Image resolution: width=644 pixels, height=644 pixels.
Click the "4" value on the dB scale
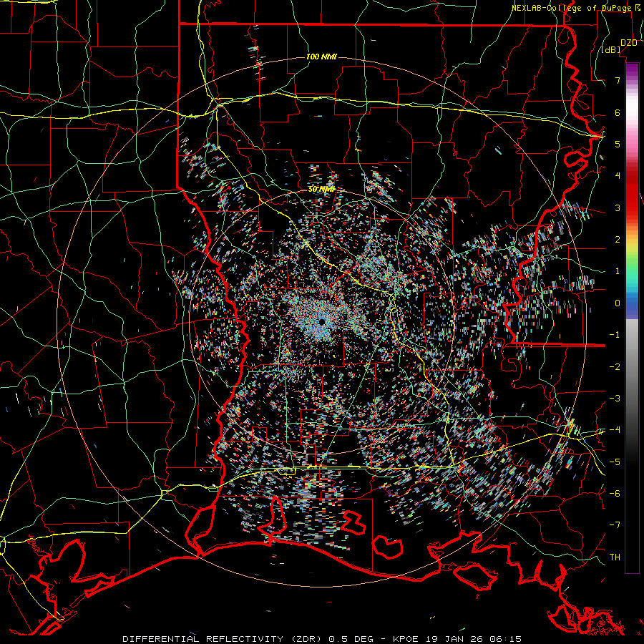[618, 176]
